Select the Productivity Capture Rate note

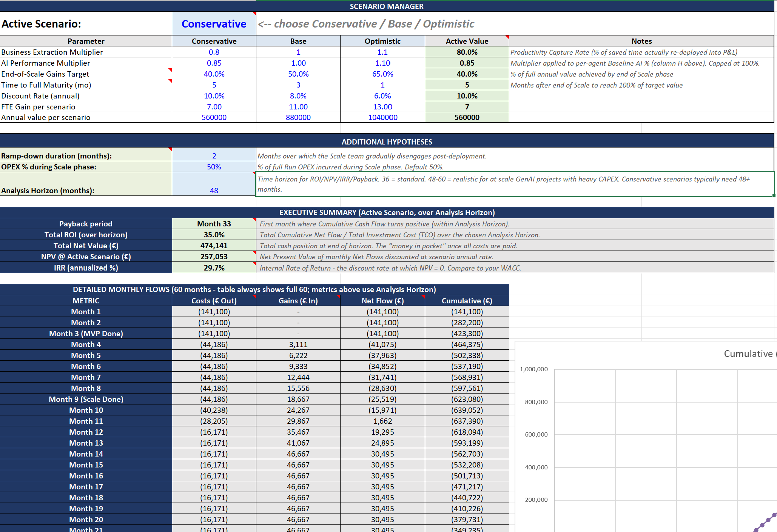[x=641, y=52]
